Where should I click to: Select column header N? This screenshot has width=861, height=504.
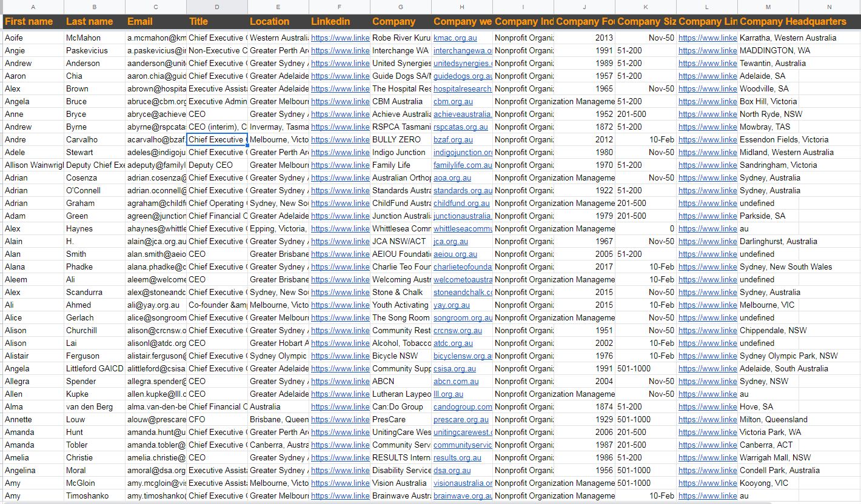(829, 7)
